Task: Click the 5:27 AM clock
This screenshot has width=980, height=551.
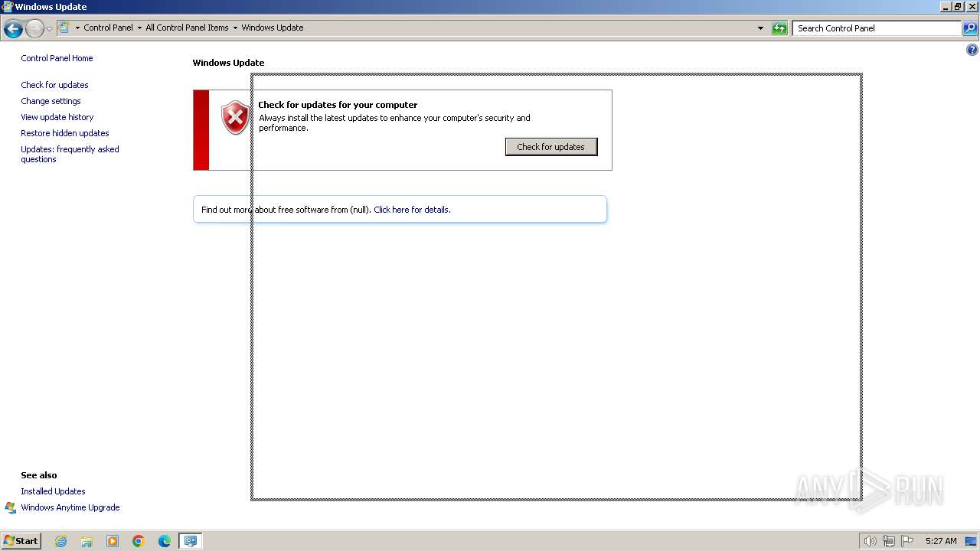Action: coord(941,541)
